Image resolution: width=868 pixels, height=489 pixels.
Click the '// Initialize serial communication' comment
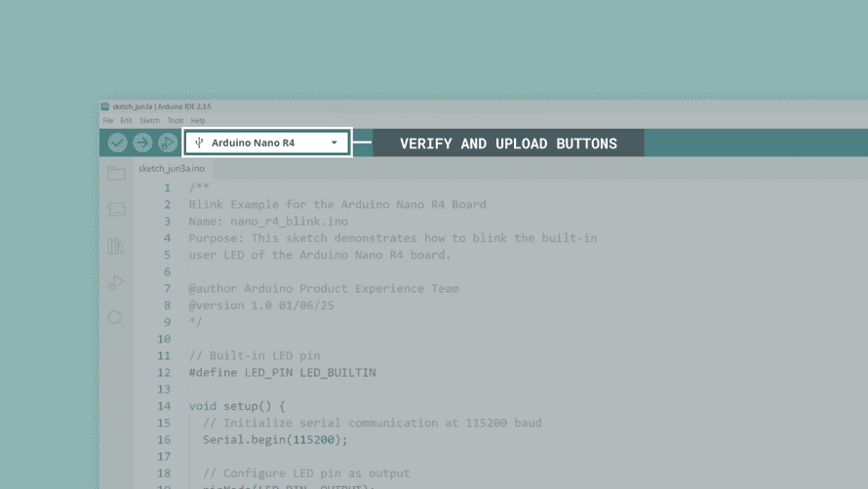pos(372,423)
